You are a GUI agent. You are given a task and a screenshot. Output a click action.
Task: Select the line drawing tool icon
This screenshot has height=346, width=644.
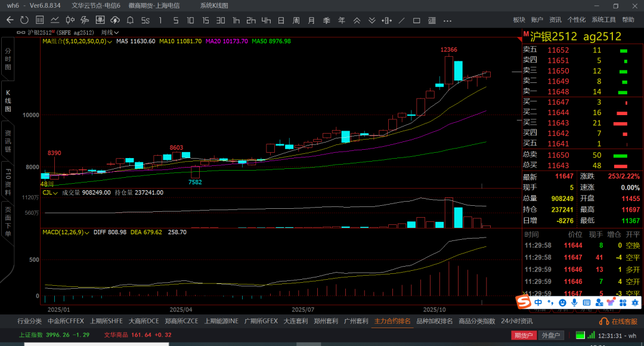tap(402, 20)
